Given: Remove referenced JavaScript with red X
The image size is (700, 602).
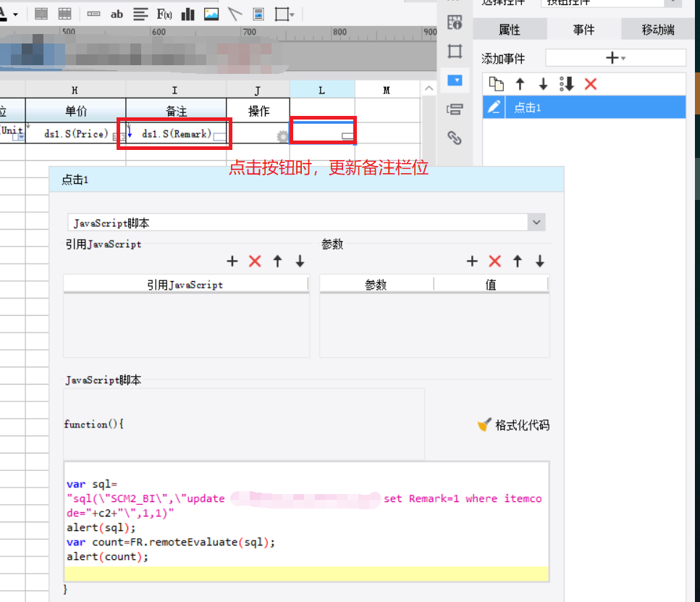Looking at the screenshot, I should 255,261.
